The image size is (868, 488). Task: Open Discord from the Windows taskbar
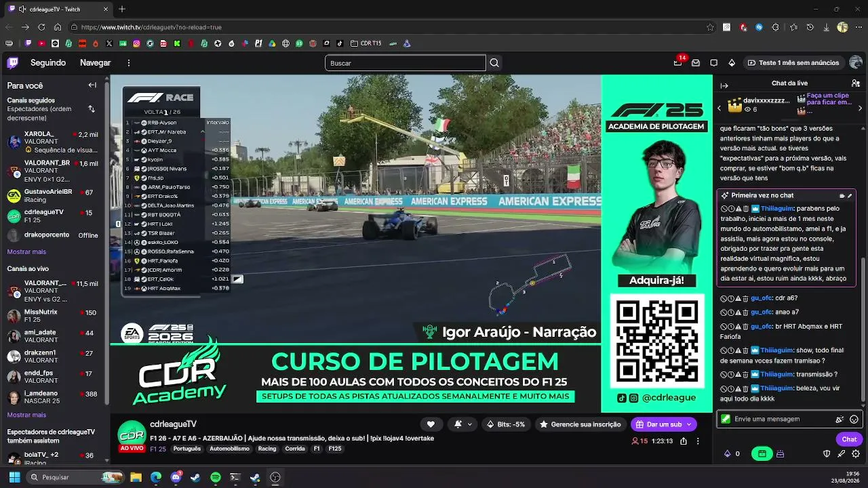[x=176, y=477]
